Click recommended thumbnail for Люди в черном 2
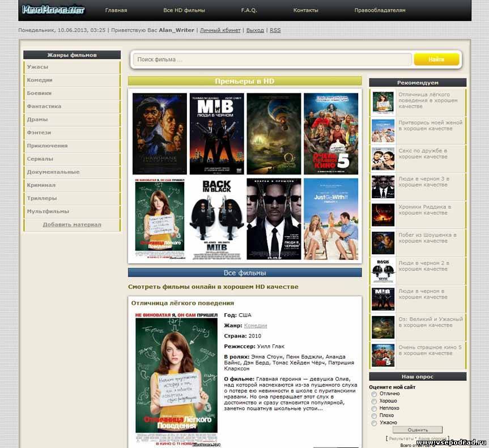This screenshot has height=448, width=489. pos(383,271)
